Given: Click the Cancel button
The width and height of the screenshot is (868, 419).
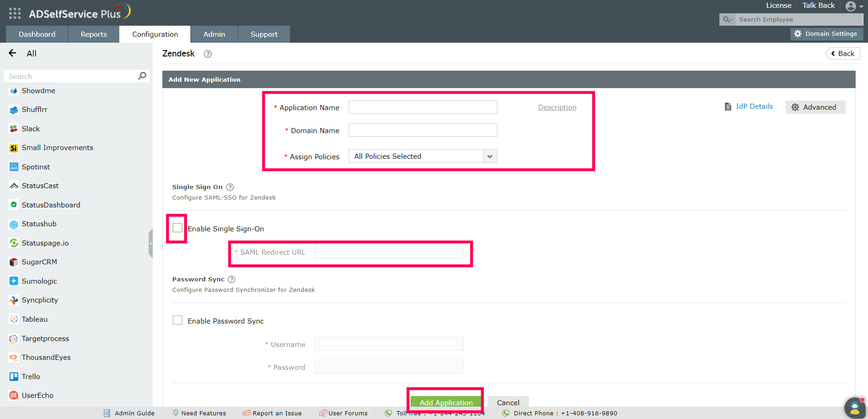Looking at the screenshot, I should 508,402.
